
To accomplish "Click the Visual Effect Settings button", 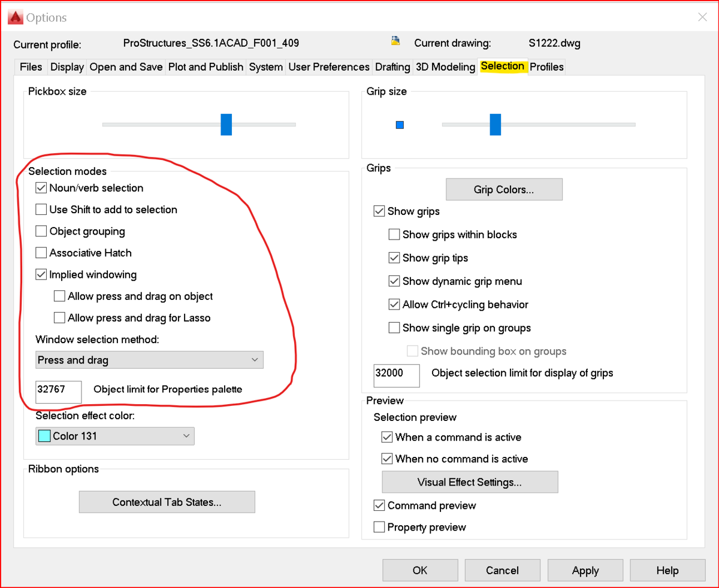I will [470, 482].
